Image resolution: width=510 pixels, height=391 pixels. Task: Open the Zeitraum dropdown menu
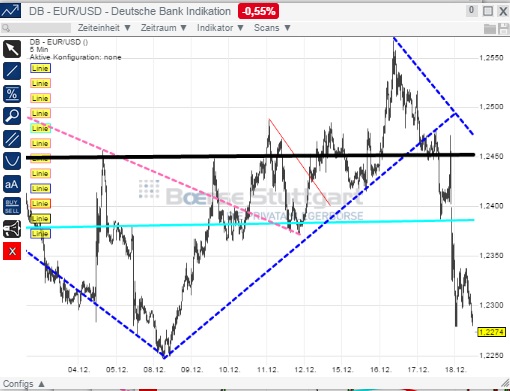163,28
